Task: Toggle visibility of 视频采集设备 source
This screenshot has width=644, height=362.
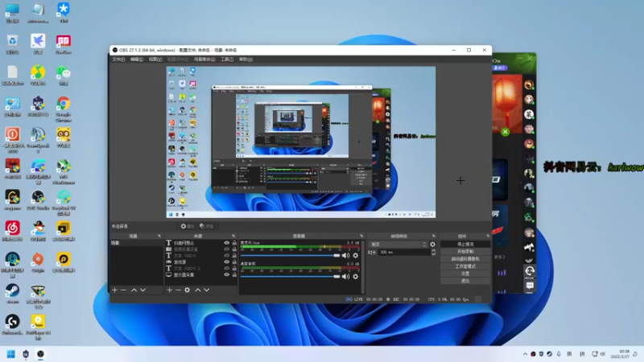Action: pos(226,249)
